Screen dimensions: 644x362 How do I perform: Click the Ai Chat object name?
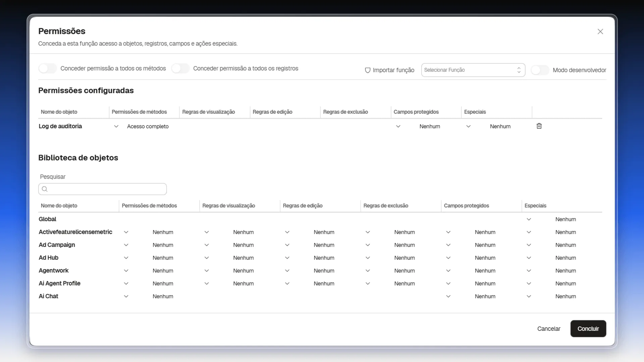[48, 296]
